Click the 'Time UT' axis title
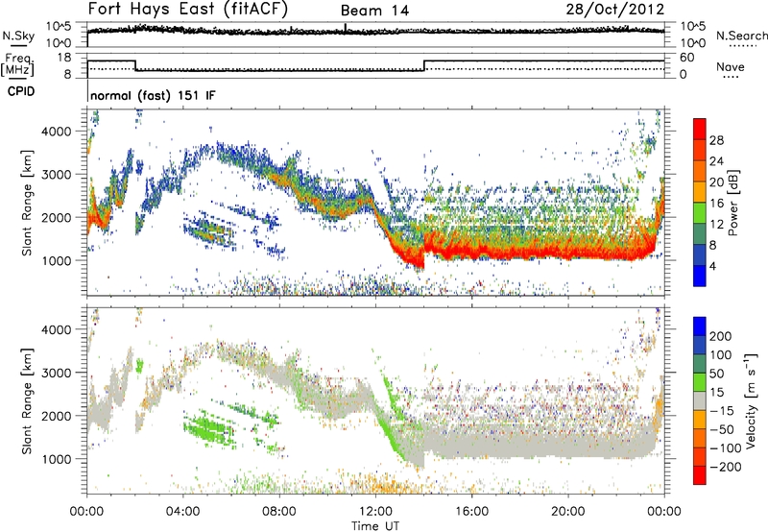 375,525
